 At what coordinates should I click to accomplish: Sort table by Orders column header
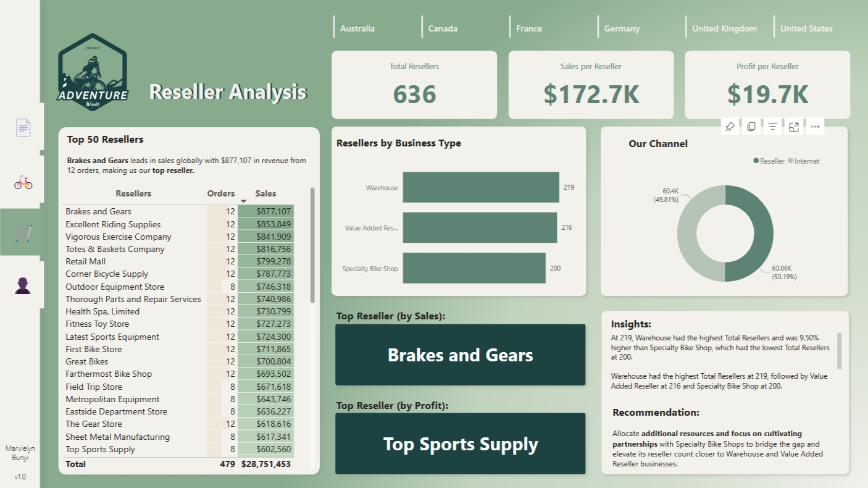(221, 193)
